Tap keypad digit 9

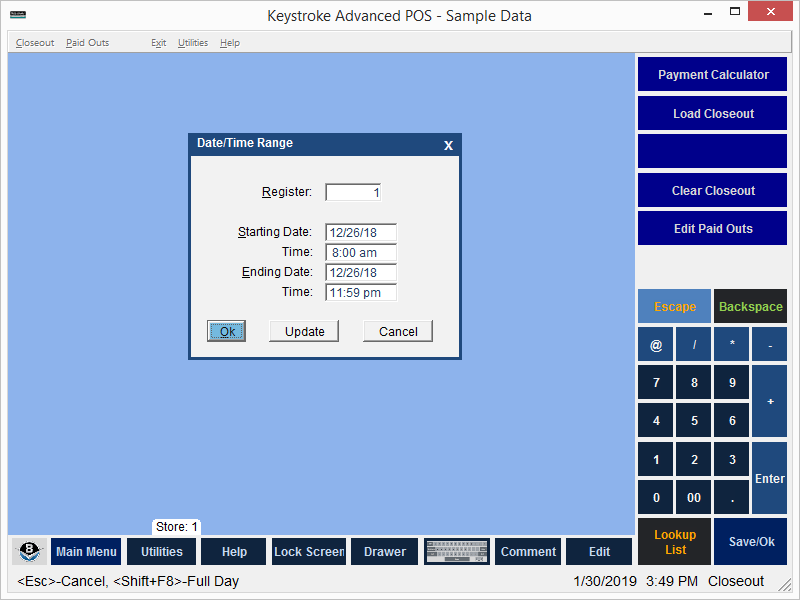pos(732,382)
